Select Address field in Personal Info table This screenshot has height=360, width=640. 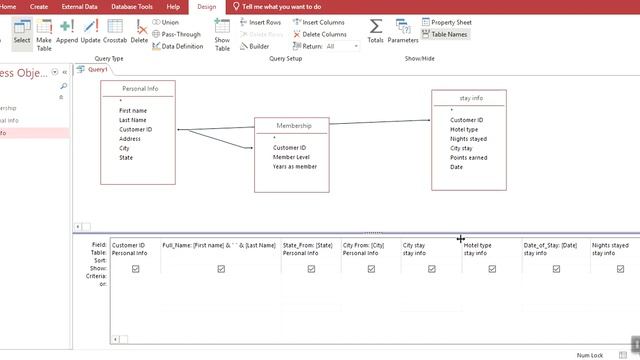(x=130, y=139)
